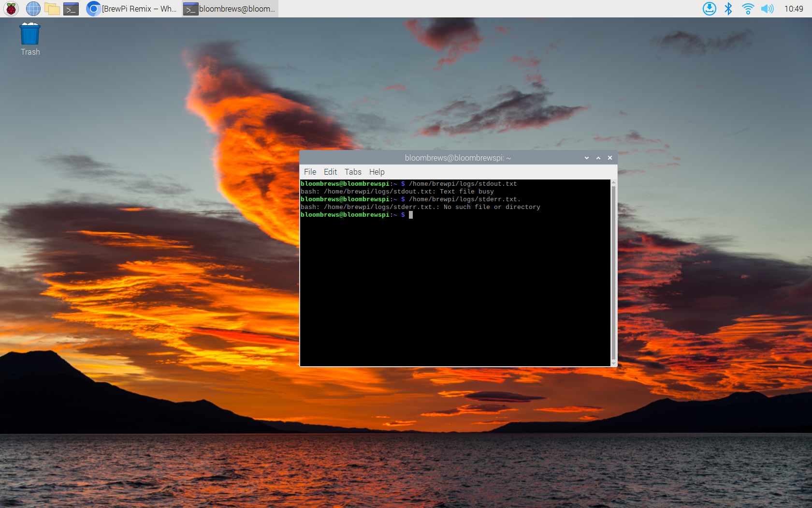Click the updates download icon in tray
This screenshot has width=812, height=508.
click(709, 9)
